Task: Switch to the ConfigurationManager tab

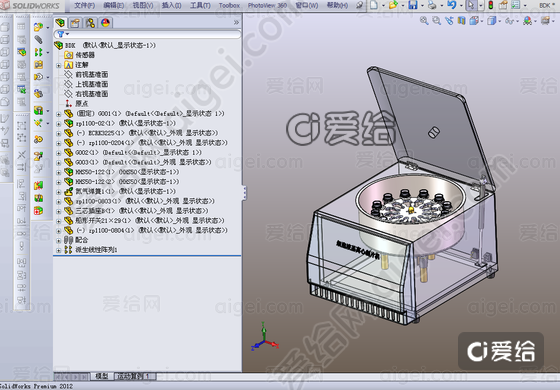Action: 90,23
